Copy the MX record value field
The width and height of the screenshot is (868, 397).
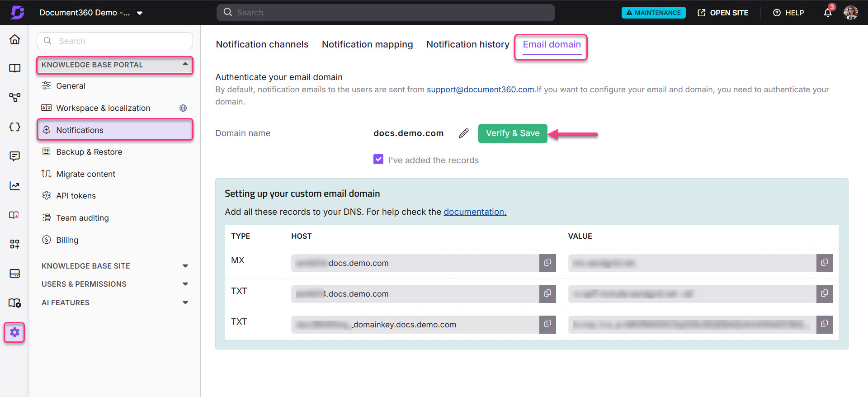825,263
